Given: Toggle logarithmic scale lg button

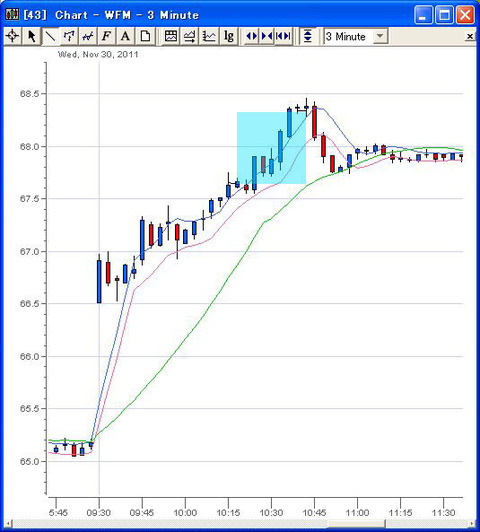Looking at the screenshot, I should [x=229, y=36].
